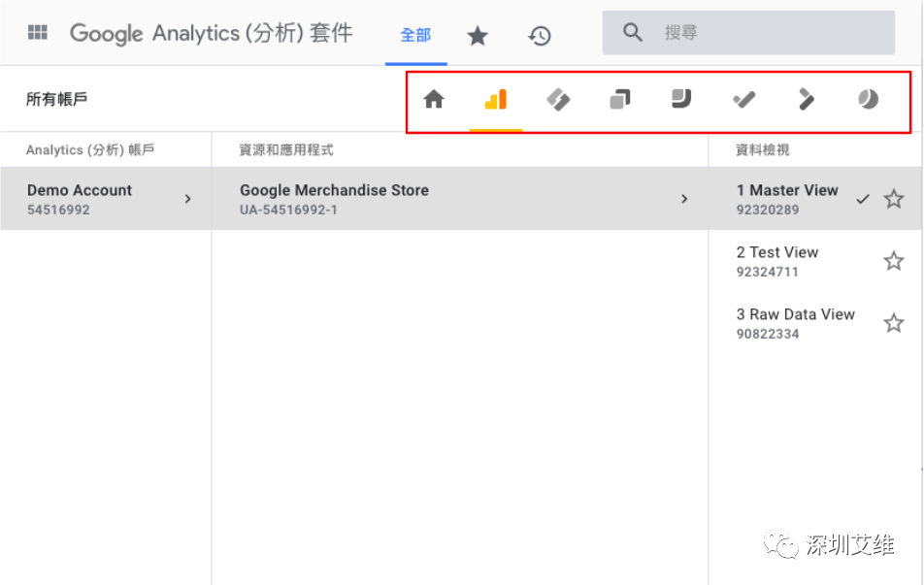Image resolution: width=924 pixels, height=585 pixels.
Task: Select the Audience Center circle icon
Action: click(x=868, y=99)
